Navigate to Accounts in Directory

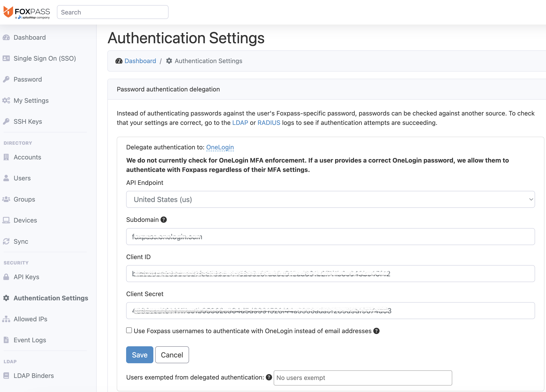(x=27, y=157)
